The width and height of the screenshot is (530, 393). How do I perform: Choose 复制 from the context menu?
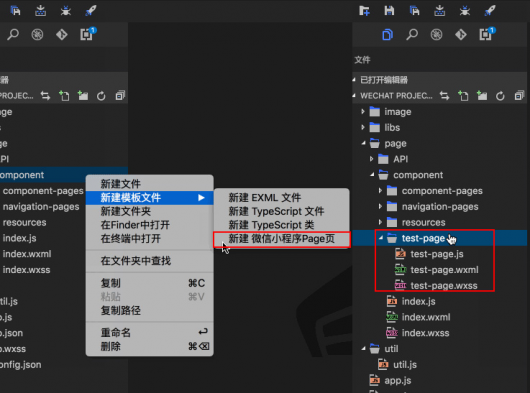coord(149,283)
